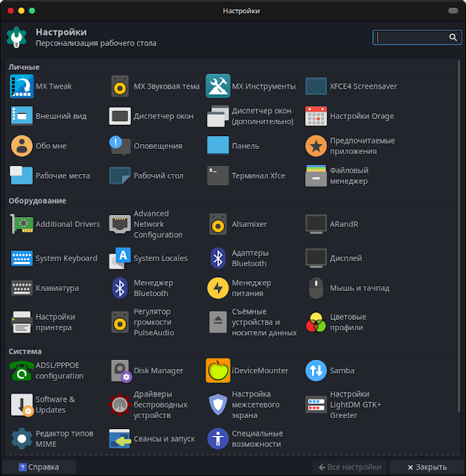Launch MX Инструменты tools icon
This screenshot has width=466, height=476.
click(218, 86)
